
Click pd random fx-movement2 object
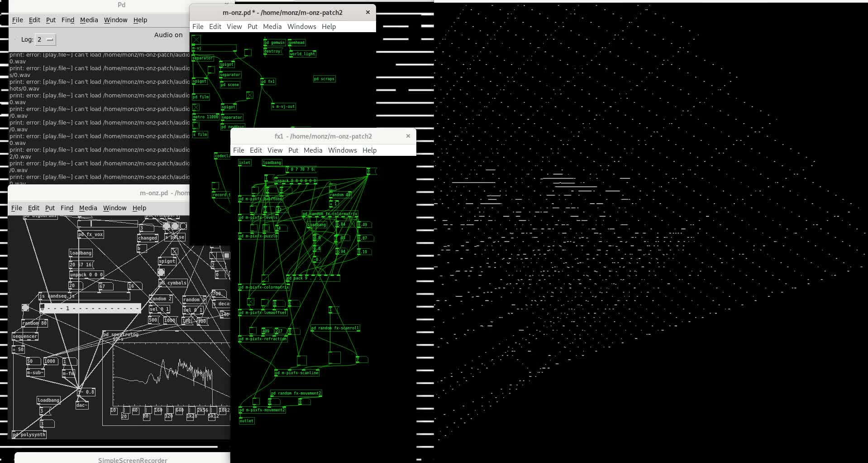[296, 393]
